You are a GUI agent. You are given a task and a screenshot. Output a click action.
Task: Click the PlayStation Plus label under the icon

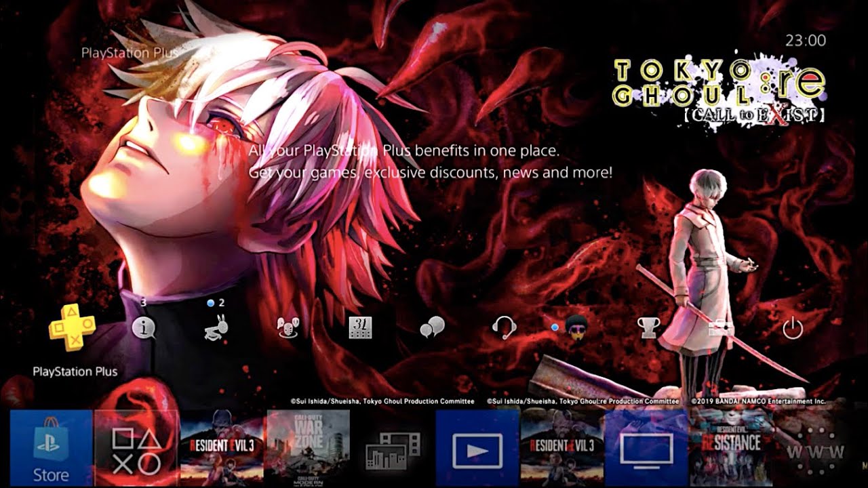[75, 371]
